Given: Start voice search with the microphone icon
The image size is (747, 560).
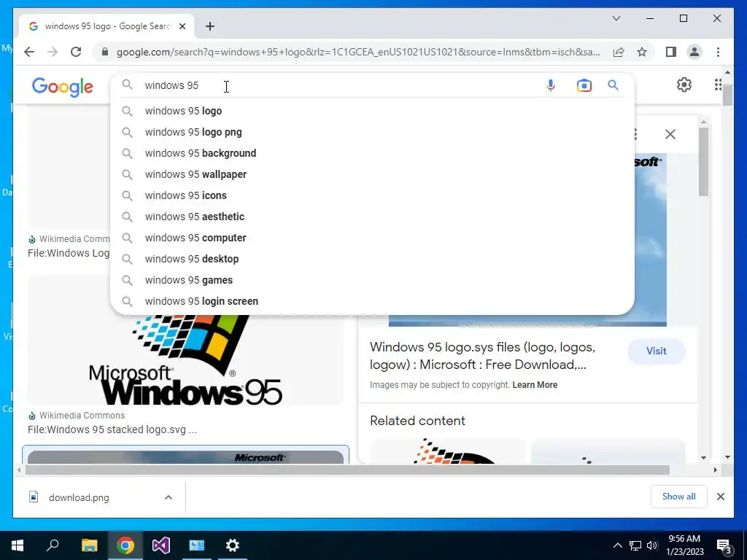Looking at the screenshot, I should click(551, 85).
